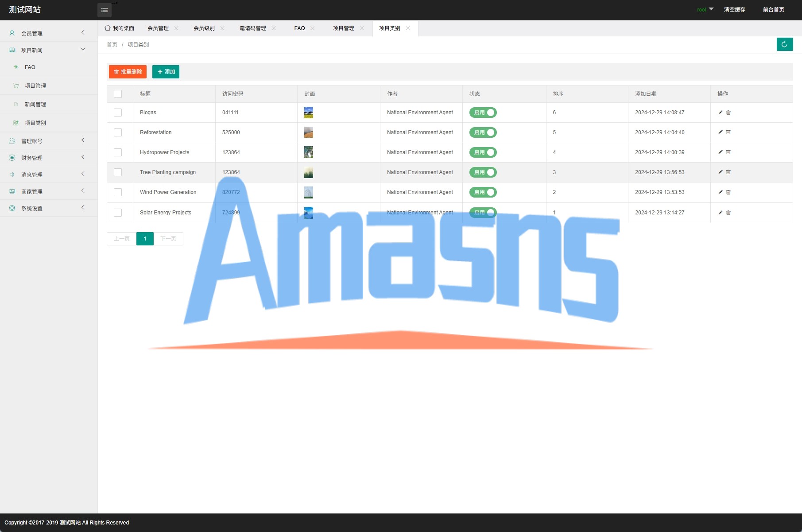The width and height of the screenshot is (802, 532).
Task: Expand the 系统设置 sidebar chevron
Action: tap(83, 207)
